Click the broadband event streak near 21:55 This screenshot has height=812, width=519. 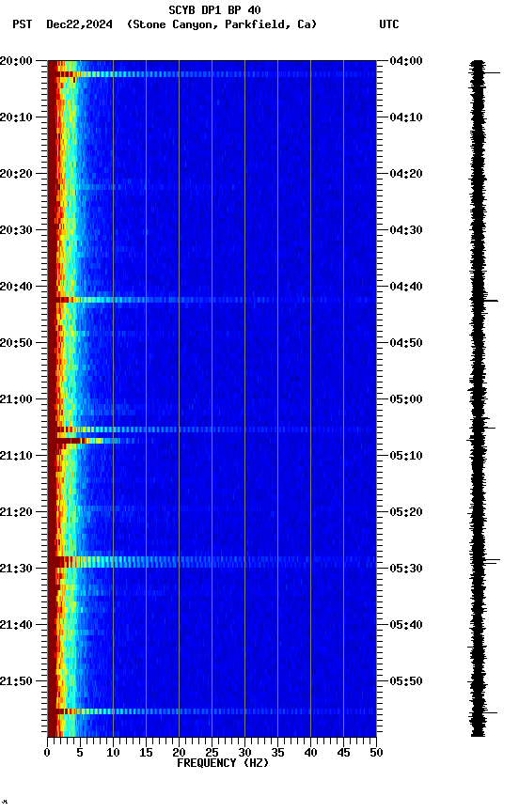tap(212, 711)
